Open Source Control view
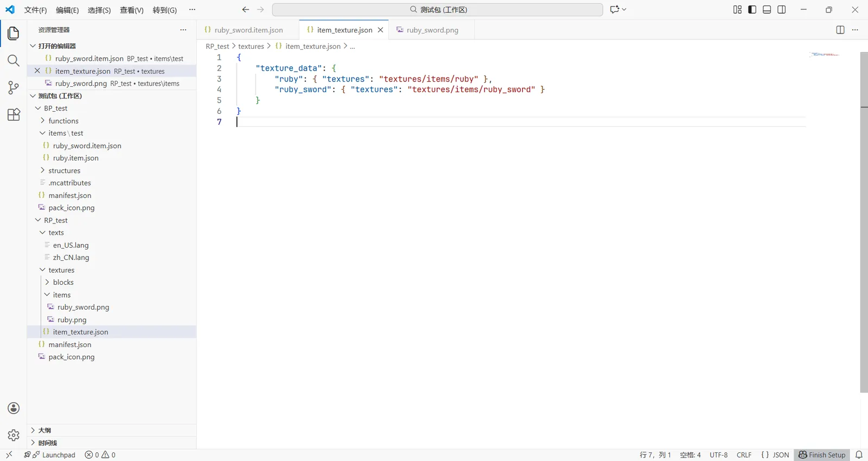Image resolution: width=868 pixels, height=461 pixels. click(x=14, y=87)
